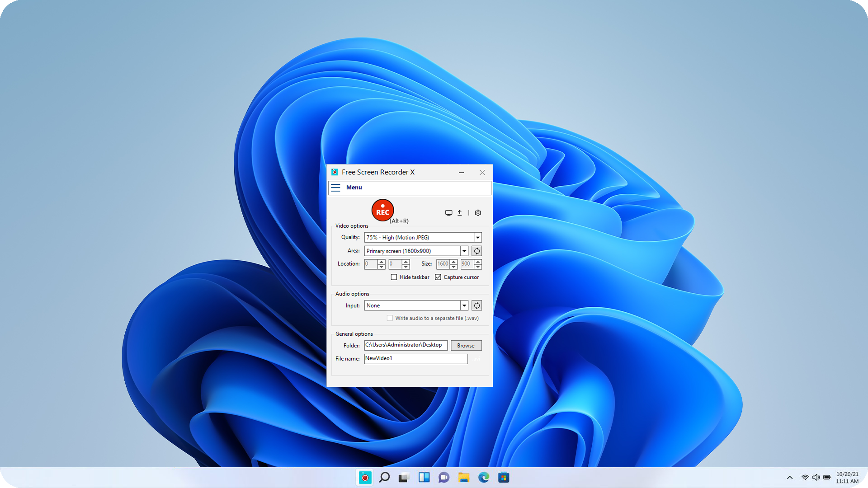The image size is (868, 488).
Task: Increment the Size width with its up arrow
Action: [x=453, y=262]
